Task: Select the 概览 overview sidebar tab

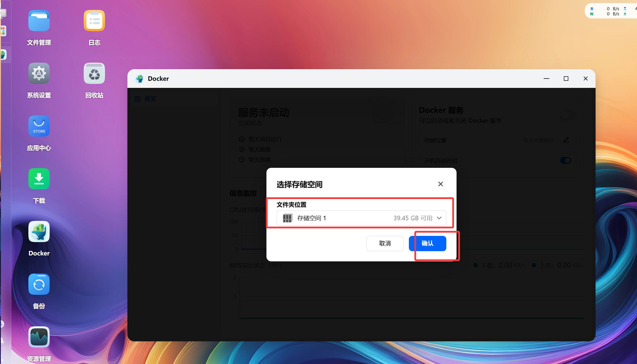Action: [x=150, y=99]
